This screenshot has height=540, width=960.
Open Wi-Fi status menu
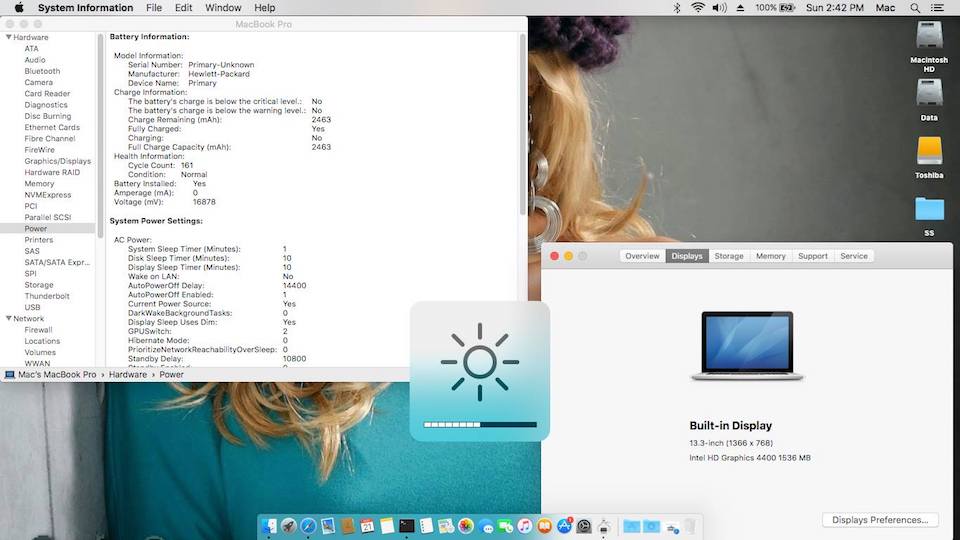697,8
